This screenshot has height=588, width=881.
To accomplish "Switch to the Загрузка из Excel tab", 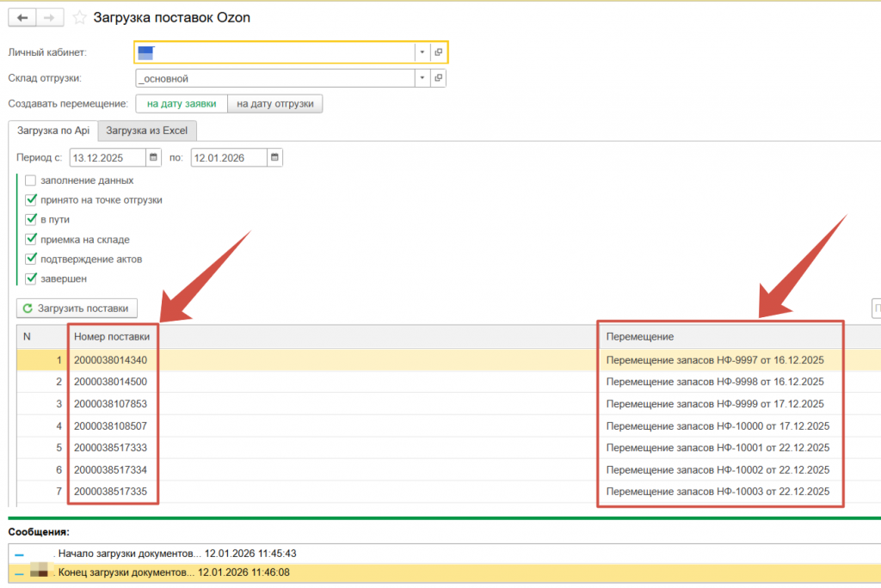I will pyautogui.click(x=147, y=131).
